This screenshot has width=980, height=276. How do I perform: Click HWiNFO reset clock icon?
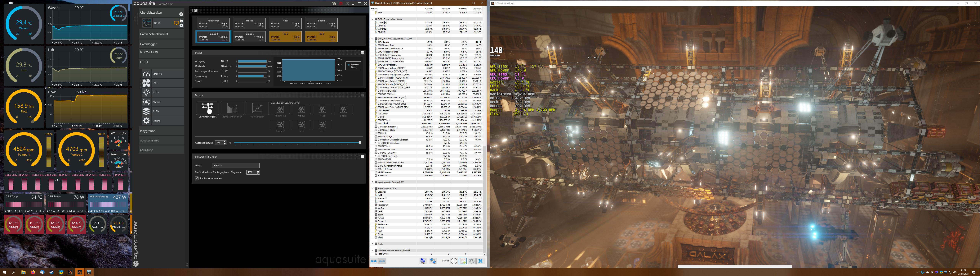(x=454, y=261)
